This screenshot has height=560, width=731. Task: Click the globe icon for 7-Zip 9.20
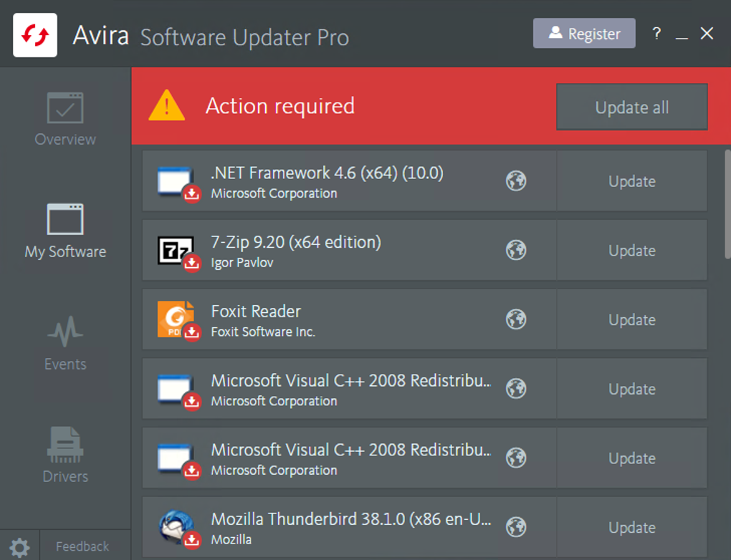[516, 250]
